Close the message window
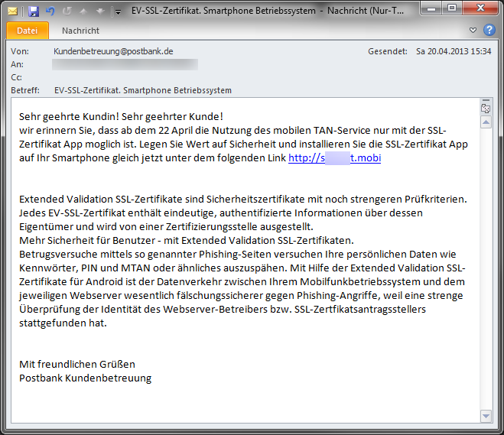The height and width of the screenshot is (435, 504). (x=481, y=8)
